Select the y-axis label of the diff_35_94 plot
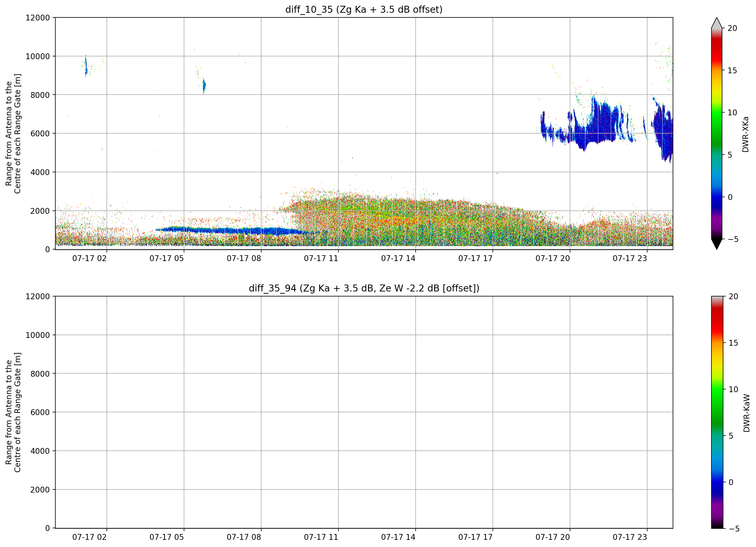756x547 pixels. tap(13, 412)
